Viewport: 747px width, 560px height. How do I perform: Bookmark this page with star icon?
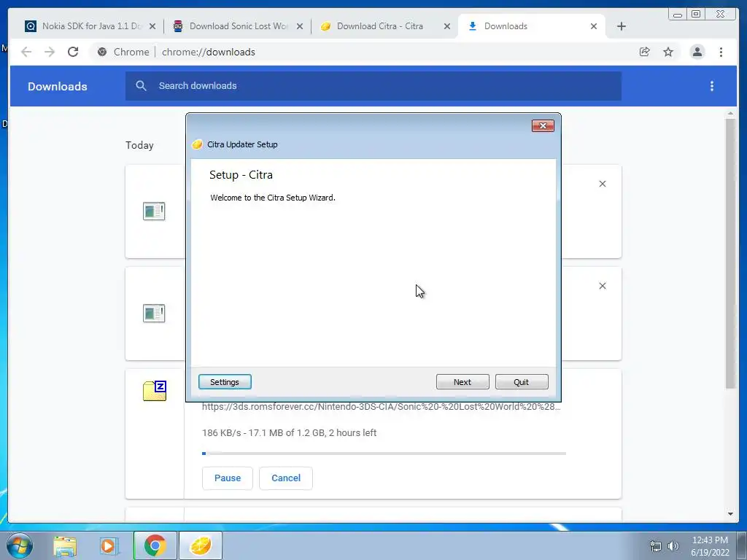pyautogui.click(x=668, y=52)
